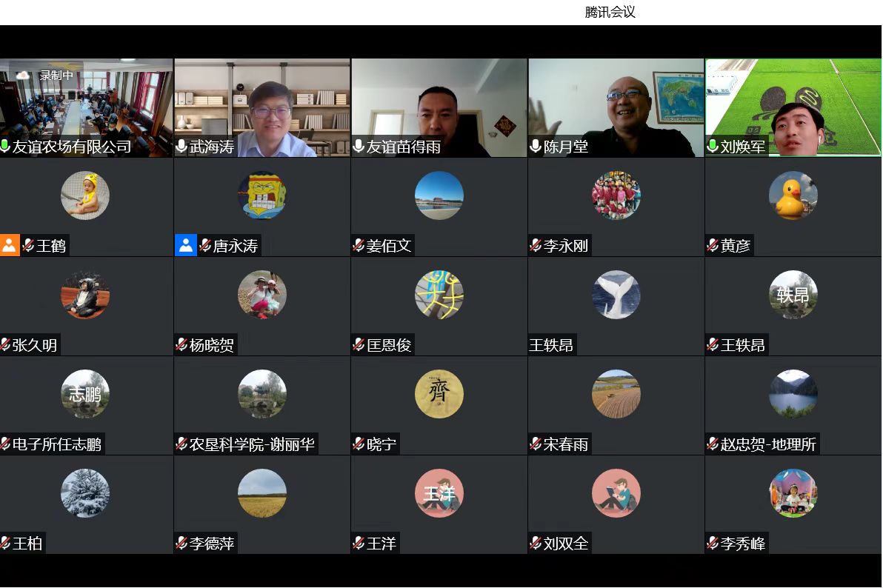
Task: Click the muted mic icon beside 宋春雨
Action: [x=536, y=444]
